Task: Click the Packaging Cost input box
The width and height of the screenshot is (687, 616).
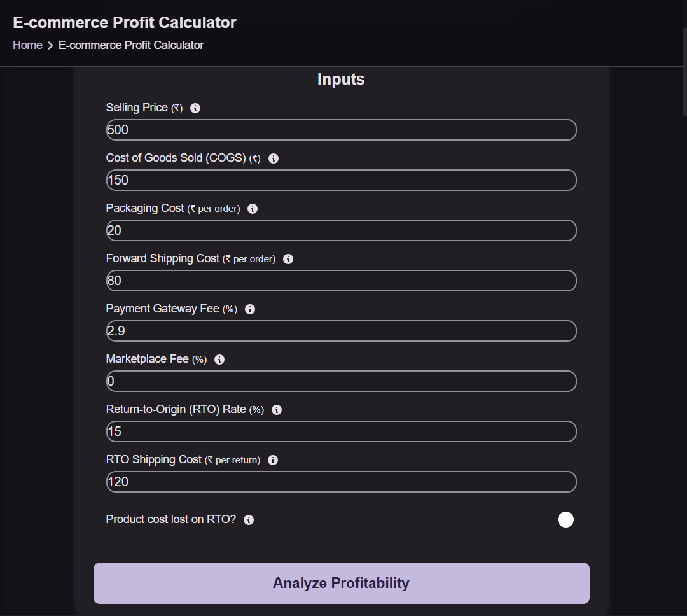Action: pos(342,230)
